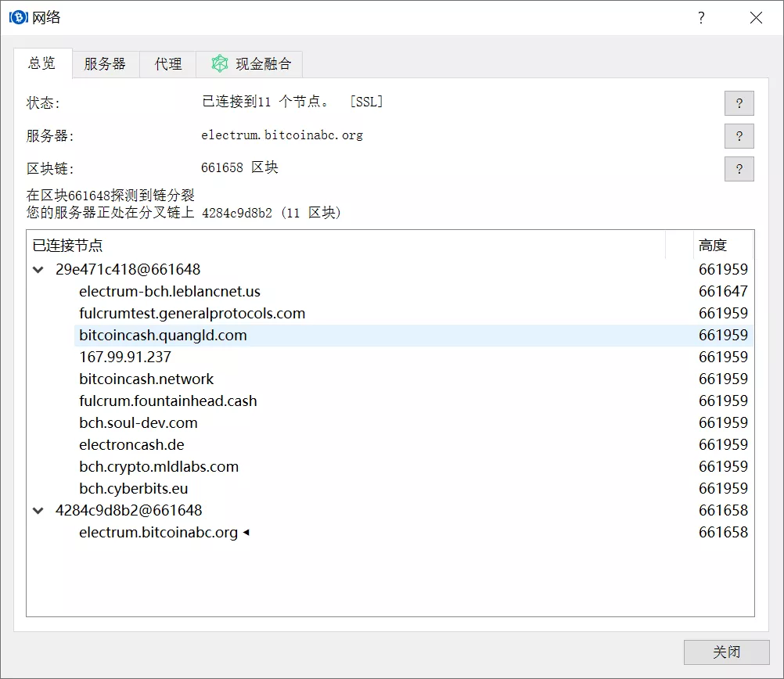Open the 服务器 tab

tap(105, 64)
